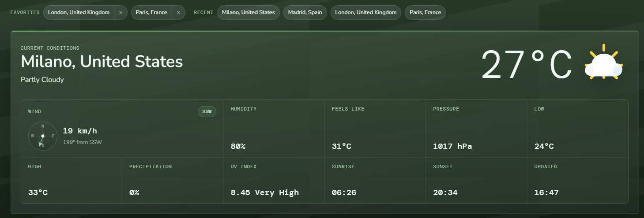Click the 06:26 sunrise time

(344, 192)
